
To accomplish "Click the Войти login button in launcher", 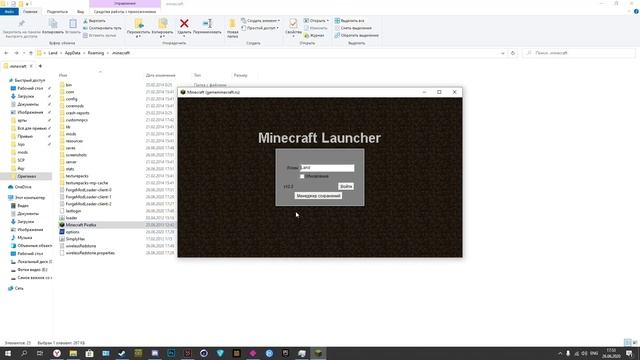I will coord(346,186).
